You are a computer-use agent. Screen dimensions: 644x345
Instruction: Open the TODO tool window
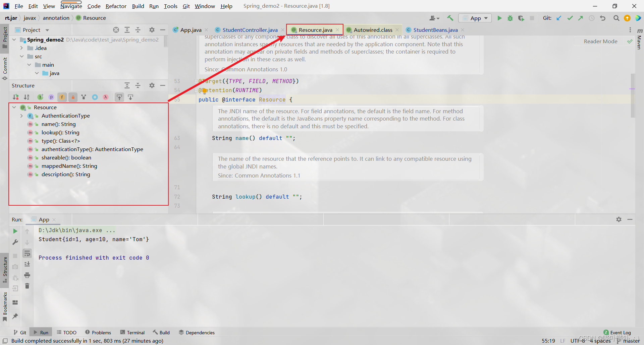[x=66, y=332]
